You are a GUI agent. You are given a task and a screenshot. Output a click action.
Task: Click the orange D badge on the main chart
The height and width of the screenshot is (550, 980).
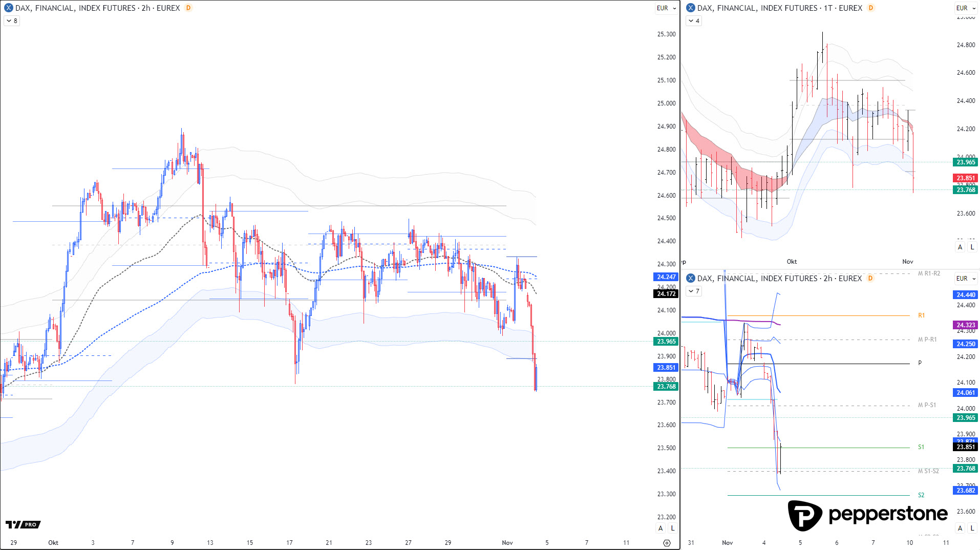click(188, 8)
